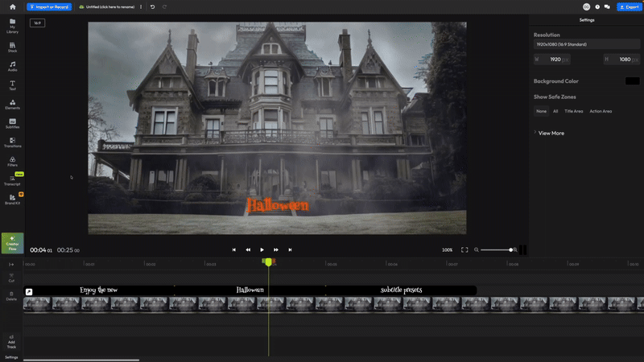Screen dimensions: 644x362
Task: Click the Halloween subtitle clip on timeline
Action: pos(250,290)
